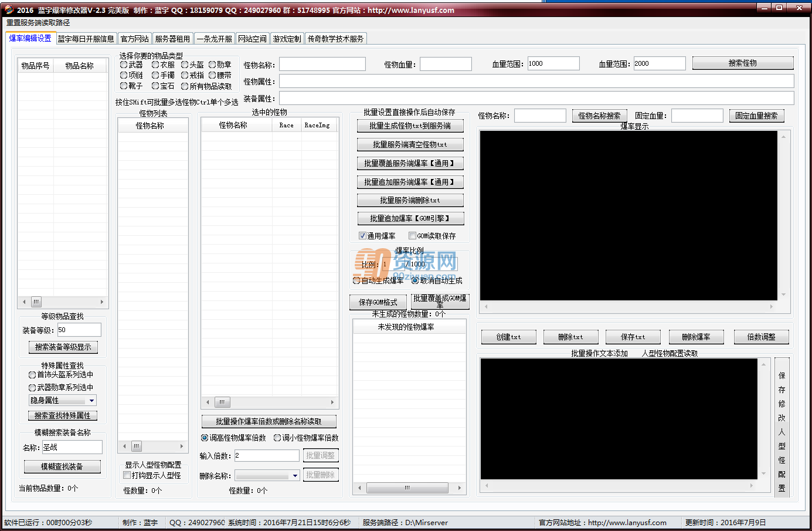The image size is (812, 531).
Task: Select the 勋章 item type radio
Action: click(212, 65)
